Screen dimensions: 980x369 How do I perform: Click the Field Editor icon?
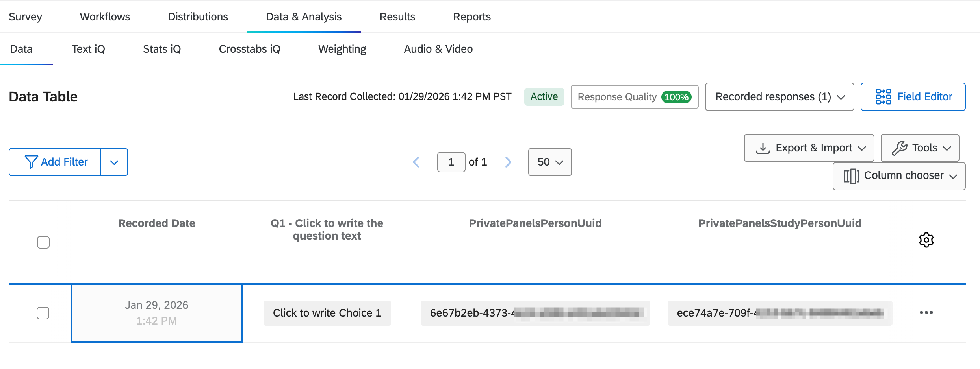883,97
